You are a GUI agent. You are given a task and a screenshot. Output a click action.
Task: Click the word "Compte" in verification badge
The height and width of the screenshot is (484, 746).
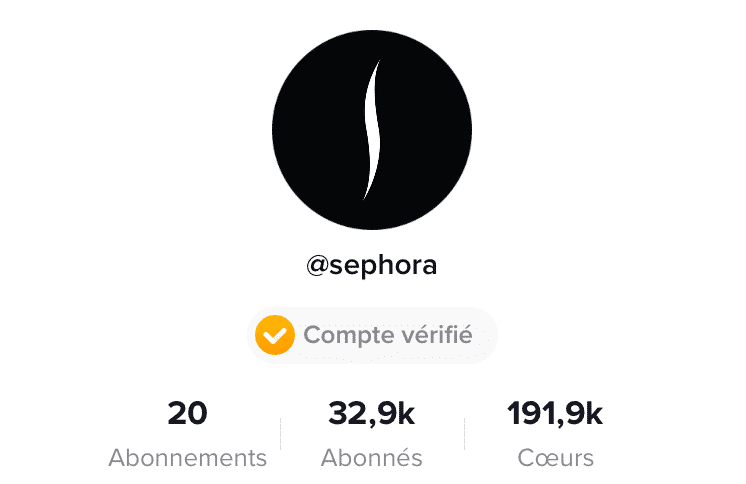click(x=343, y=336)
